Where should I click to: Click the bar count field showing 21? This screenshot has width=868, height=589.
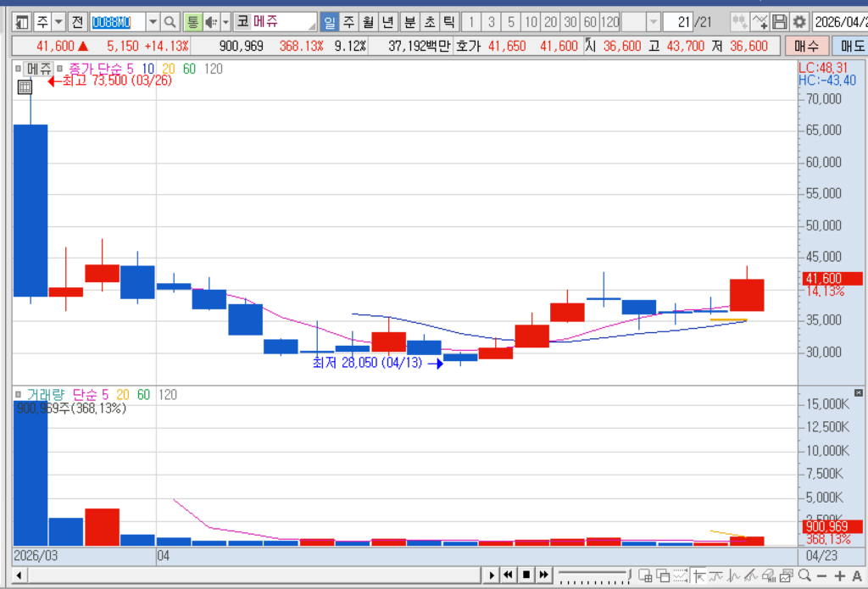[676, 22]
